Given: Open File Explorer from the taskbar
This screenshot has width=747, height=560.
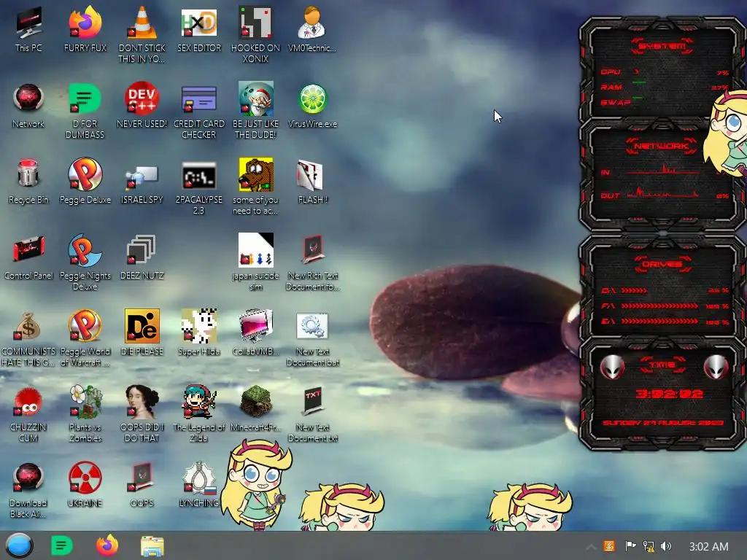Looking at the screenshot, I should [152, 546].
